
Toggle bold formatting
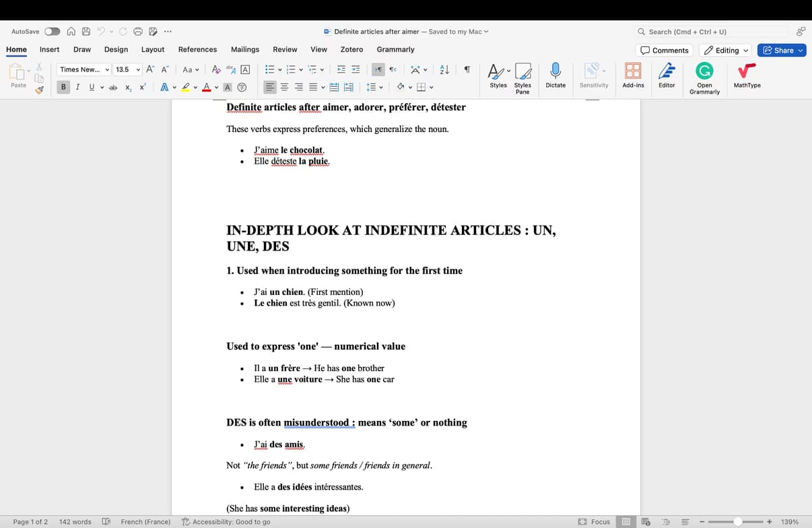[63, 87]
